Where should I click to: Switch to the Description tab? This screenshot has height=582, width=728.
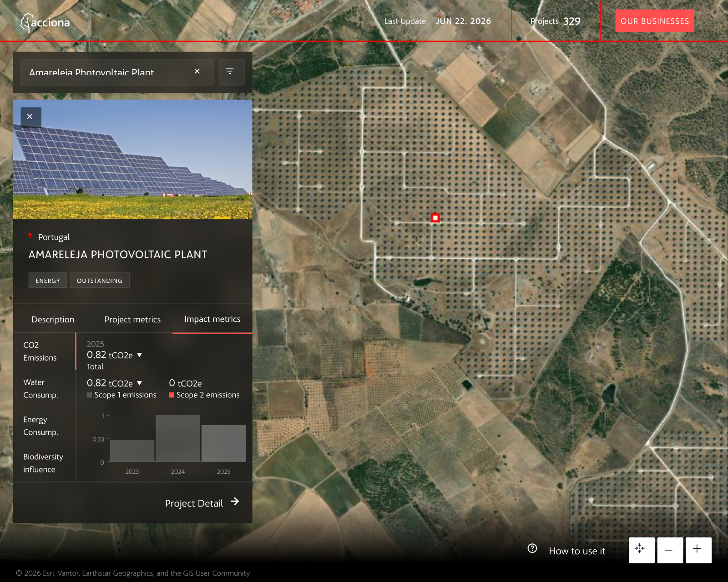(53, 319)
